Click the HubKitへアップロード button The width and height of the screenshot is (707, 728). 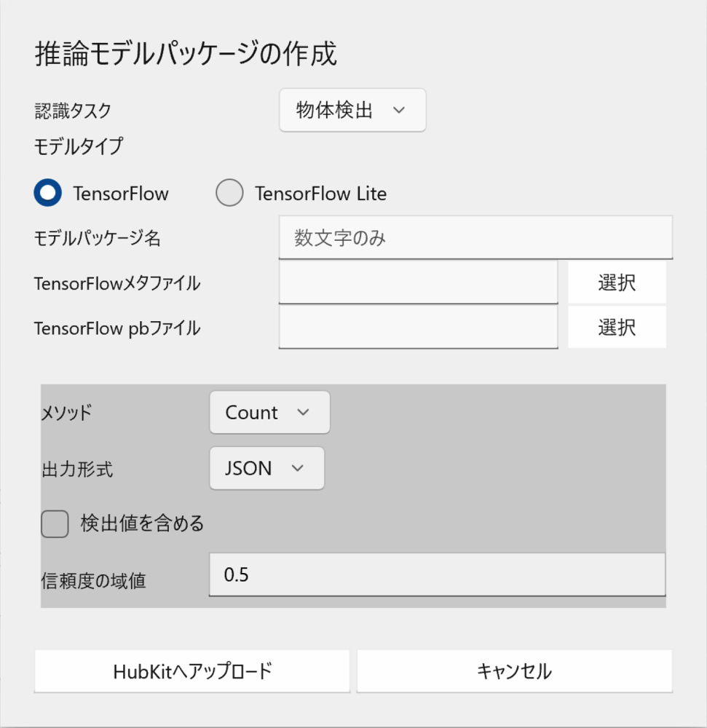coord(192,670)
